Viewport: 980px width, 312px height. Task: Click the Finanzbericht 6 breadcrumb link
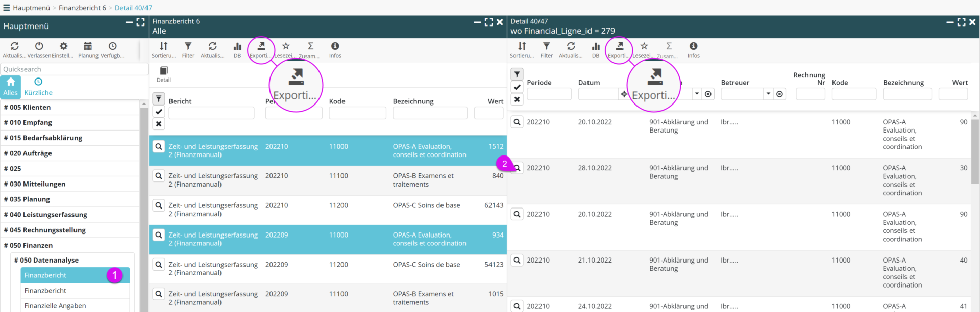[x=82, y=8]
